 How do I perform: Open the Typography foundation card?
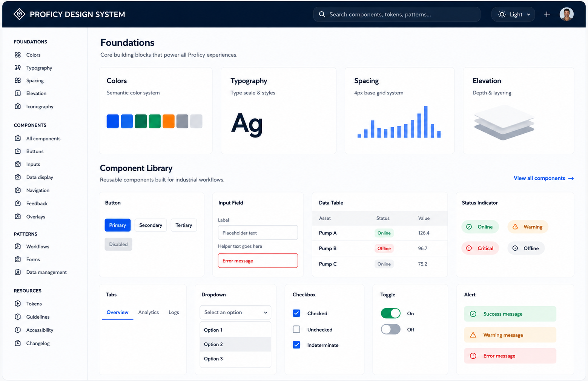tap(278, 111)
